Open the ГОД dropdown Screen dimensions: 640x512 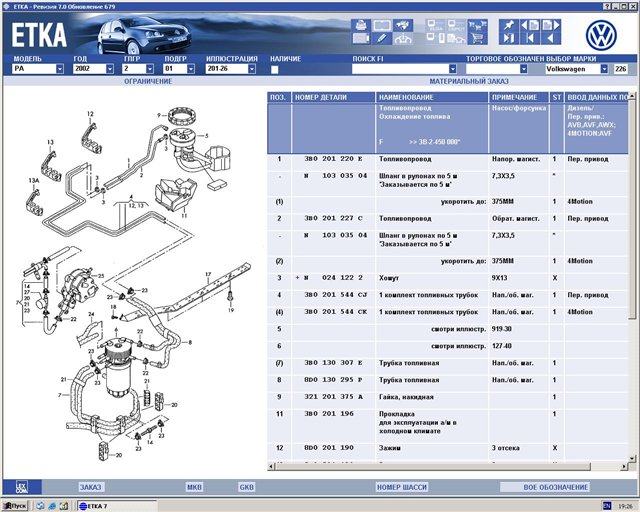(x=109, y=69)
